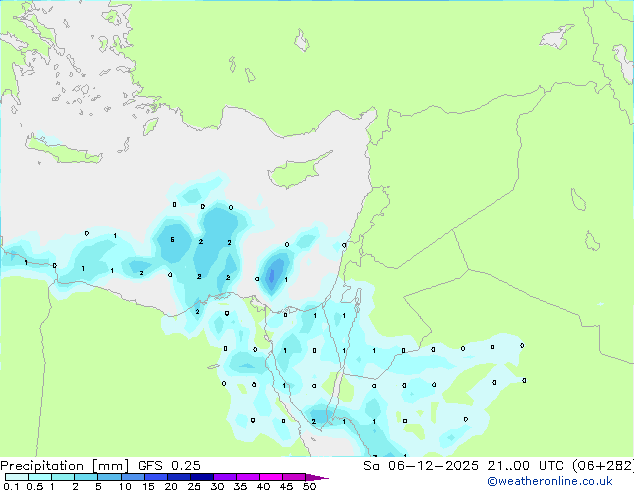Select the 2–5 mm legend swatch
The image size is (634, 490).
[86, 477]
